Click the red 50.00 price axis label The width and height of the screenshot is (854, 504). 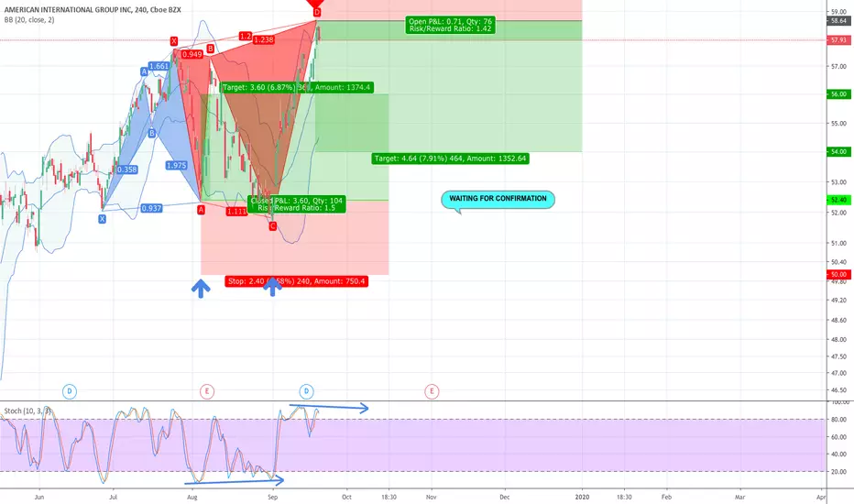coord(838,275)
